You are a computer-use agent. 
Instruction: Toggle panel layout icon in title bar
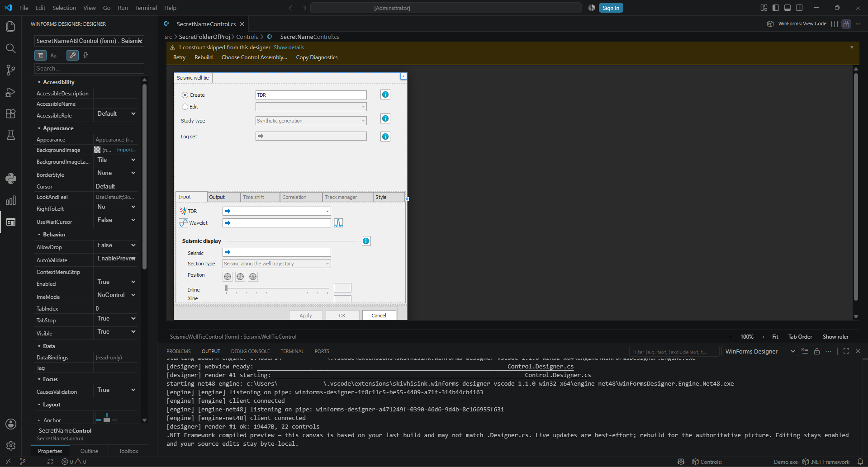[787, 8]
